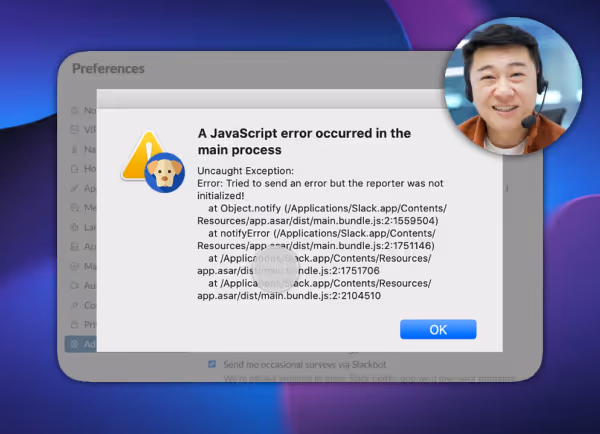Click the 'main.bundle.js:2:2104510' stack trace line
The height and width of the screenshot is (434, 600).
click(289, 295)
